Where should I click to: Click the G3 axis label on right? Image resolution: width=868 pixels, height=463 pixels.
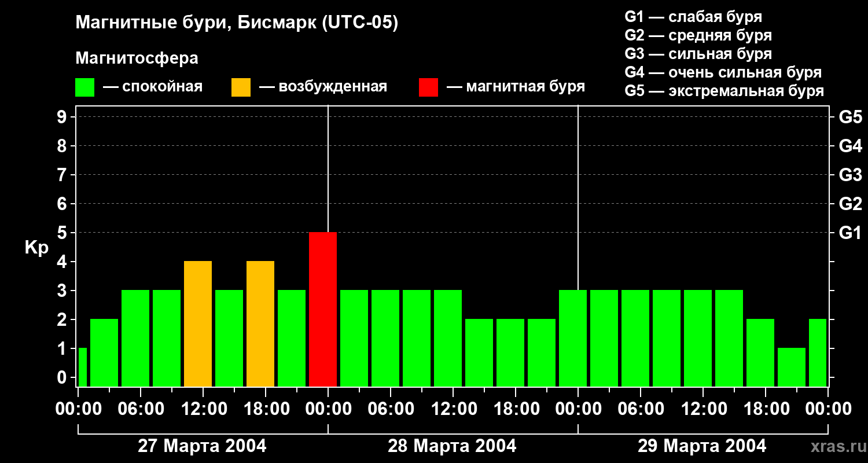pos(850,175)
